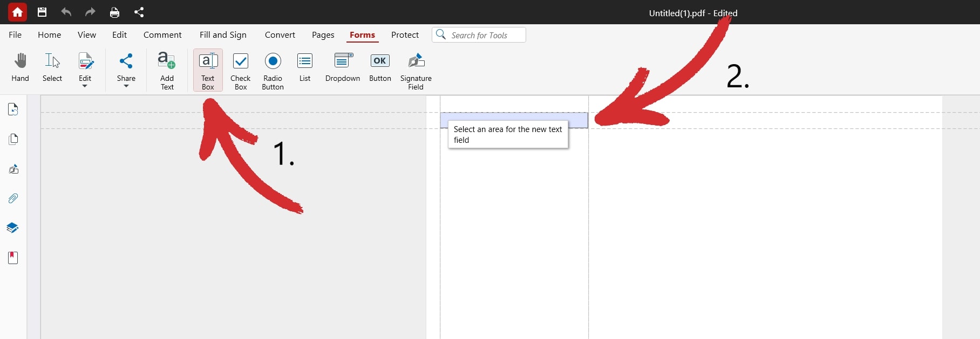The width and height of the screenshot is (980, 339).
Task: Open the Fill and Sign tab
Action: (223, 35)
